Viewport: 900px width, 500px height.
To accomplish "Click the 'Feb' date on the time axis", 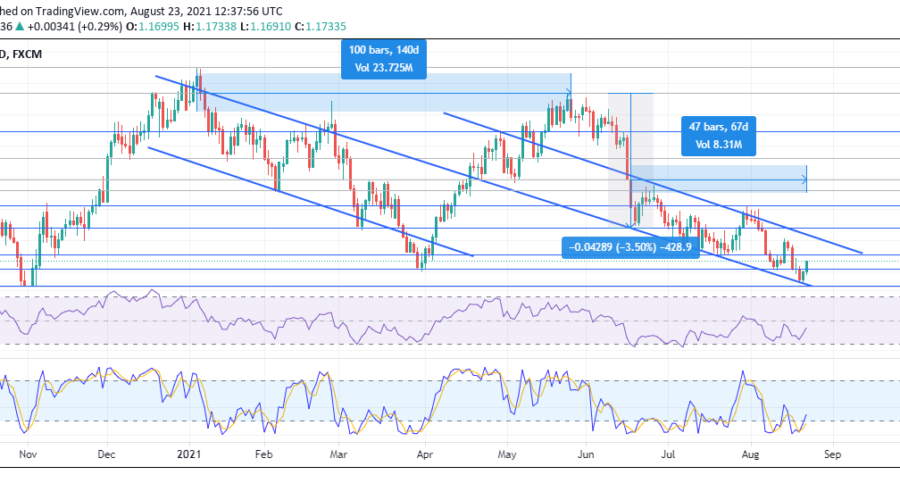I will pyautogui.click(x=263, y=454).
